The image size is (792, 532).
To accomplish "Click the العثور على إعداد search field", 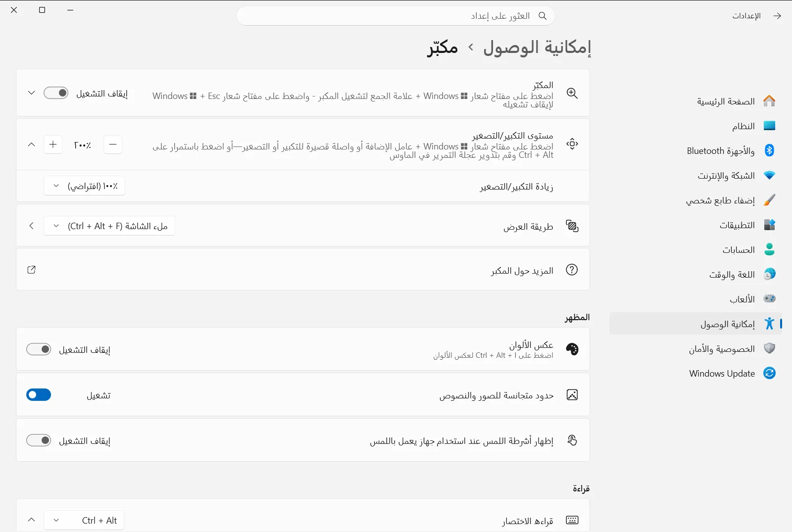I will (x=395, y=16).
